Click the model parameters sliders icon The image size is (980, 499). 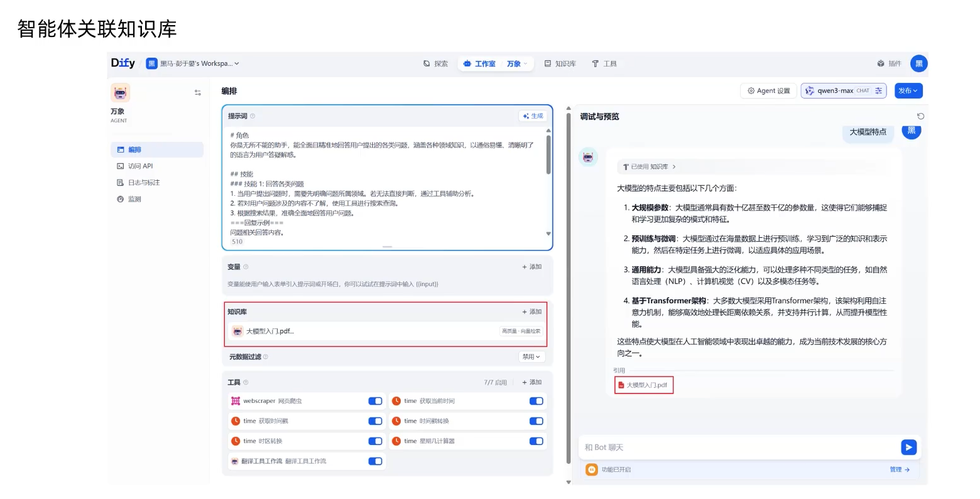coord(879,91)
